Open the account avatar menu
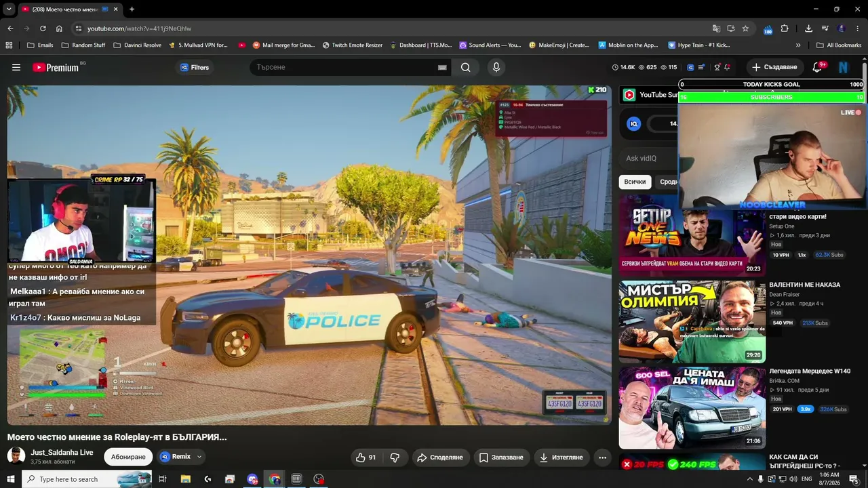 (844, 67)
